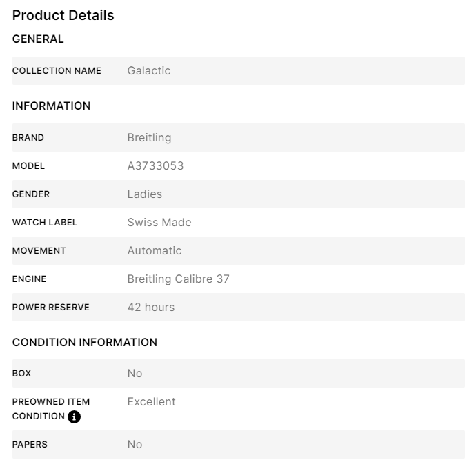
Task: Click the INFORMATION section heading
Action: [51, 106]
